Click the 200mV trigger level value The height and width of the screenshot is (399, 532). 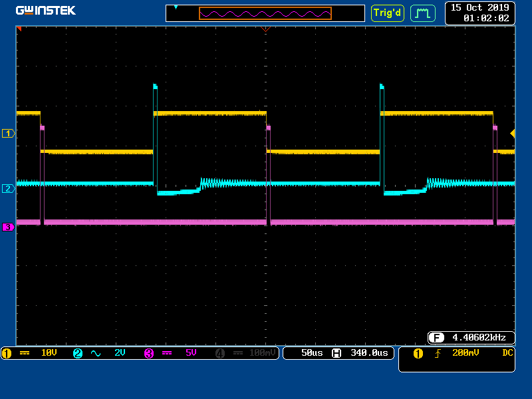click(x=465, y=353)
